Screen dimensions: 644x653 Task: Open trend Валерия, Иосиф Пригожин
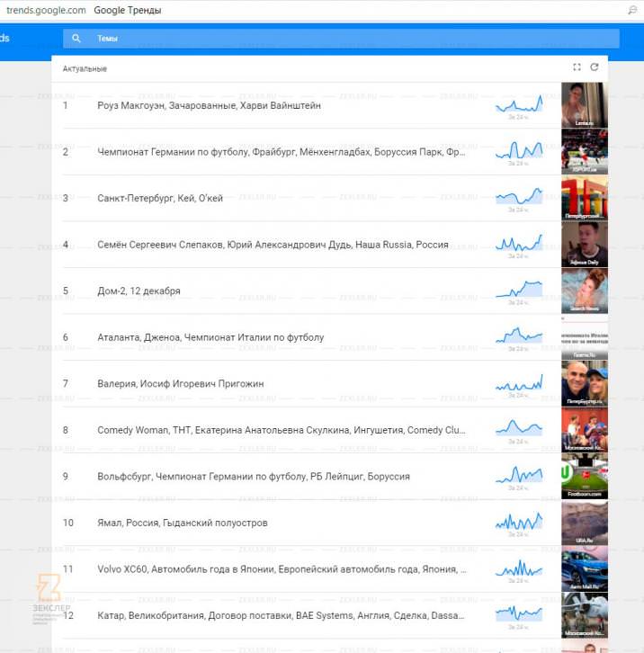pyautogui.click(x=181, y=383)
